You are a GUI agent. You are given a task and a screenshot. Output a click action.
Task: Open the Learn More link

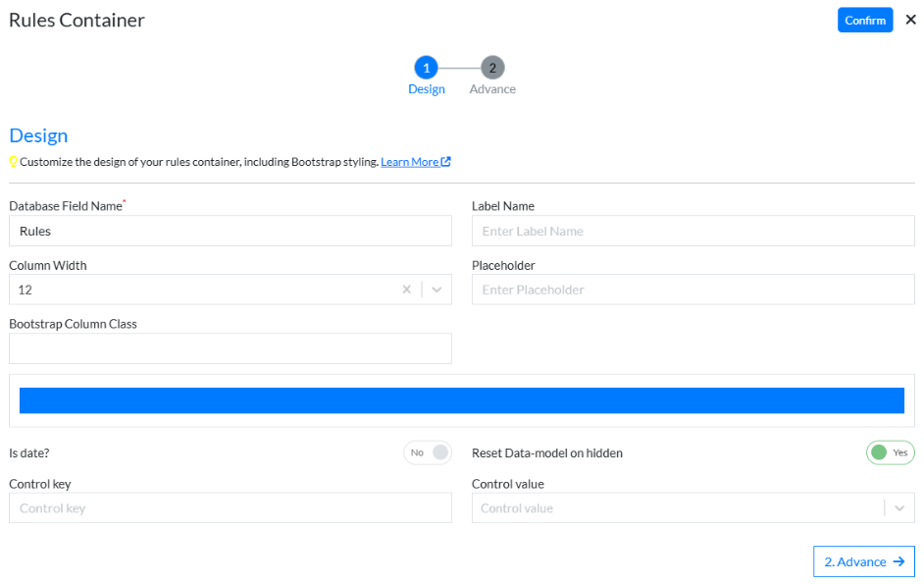click(x=409, y=162)
